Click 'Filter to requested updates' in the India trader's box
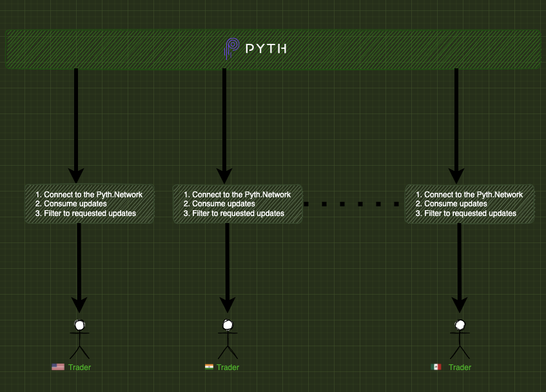Image resolution: width=546 pixels, height=392 pixels. click(238, 213)
